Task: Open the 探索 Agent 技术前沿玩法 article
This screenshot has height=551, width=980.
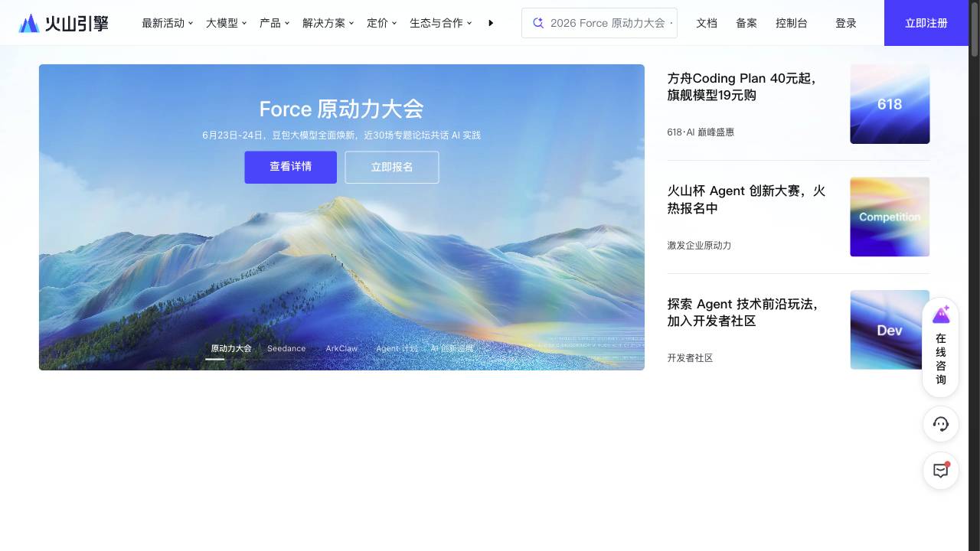Action: (743, 312)
